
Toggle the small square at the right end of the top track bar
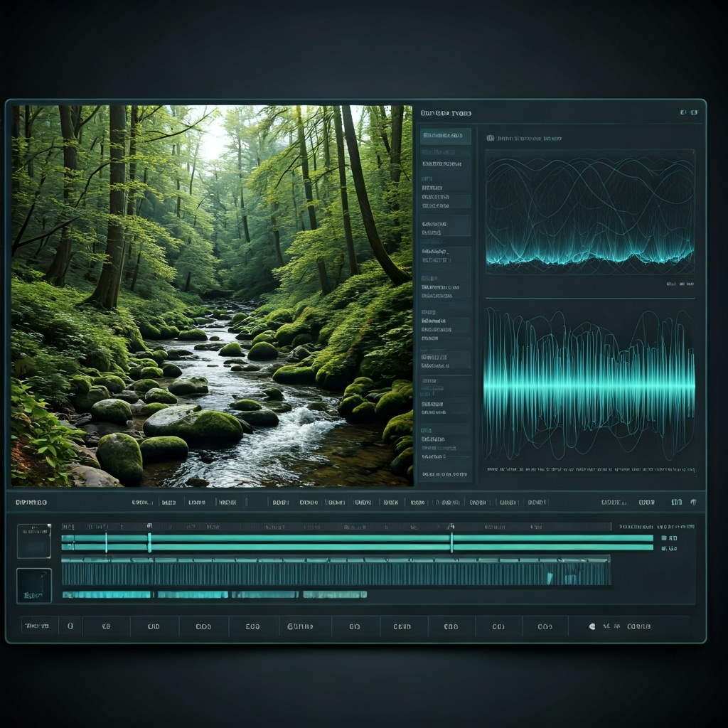coord(664,538)
